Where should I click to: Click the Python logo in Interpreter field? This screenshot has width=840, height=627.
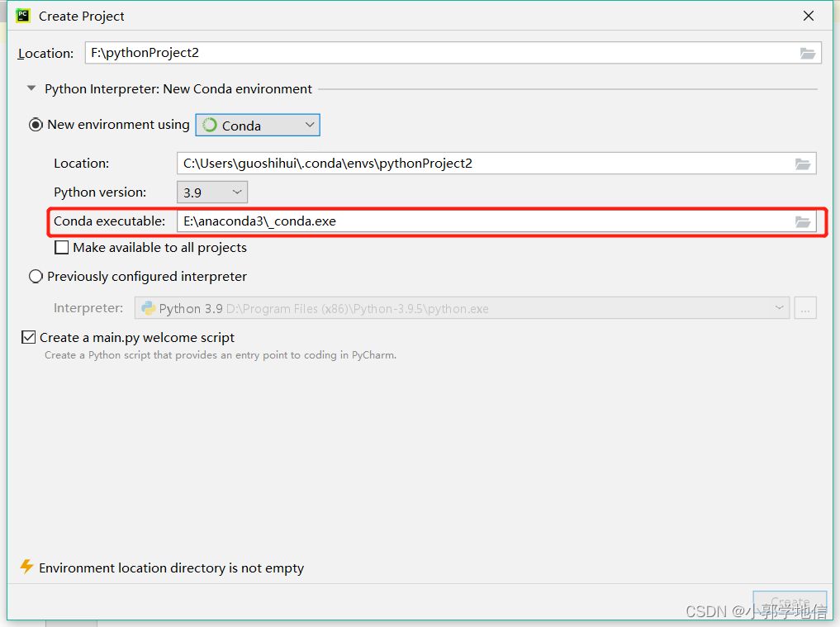coord(149,308)
